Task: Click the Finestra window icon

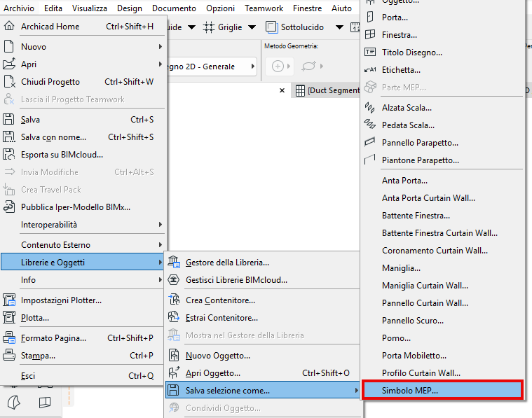Action: 370,34
